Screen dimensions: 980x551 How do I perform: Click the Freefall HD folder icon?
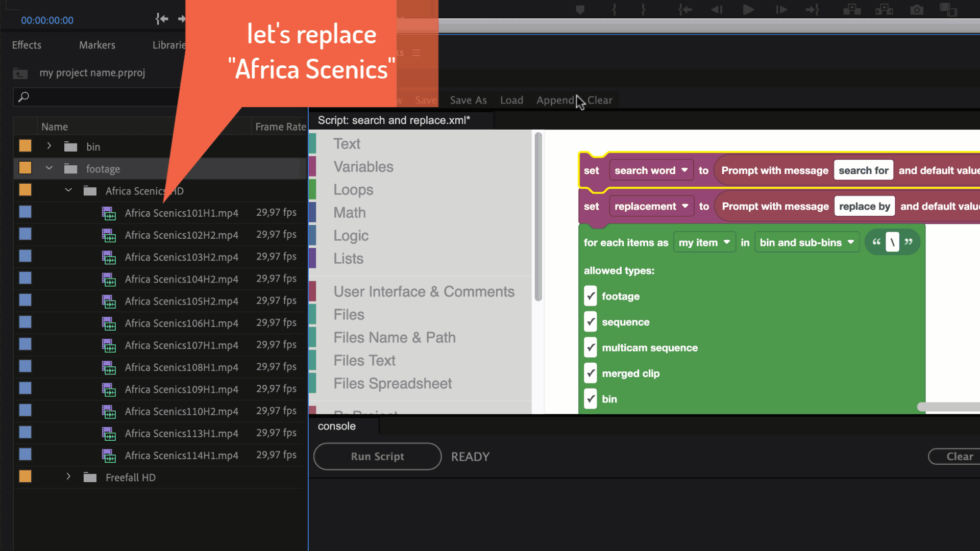(x=90, y=478)
